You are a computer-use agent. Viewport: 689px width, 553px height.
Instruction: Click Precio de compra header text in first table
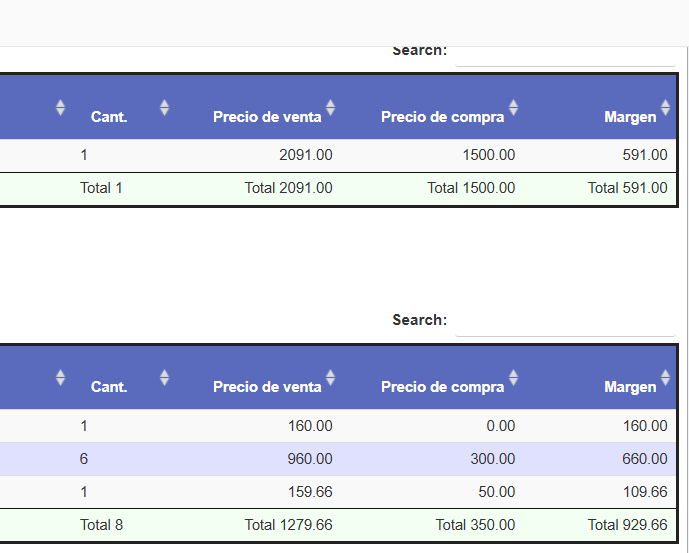pos(442,117)
